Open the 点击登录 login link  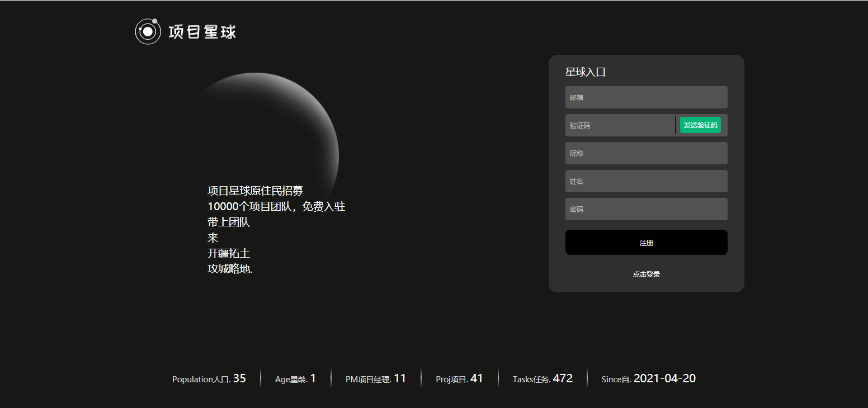tap(646, 274)
